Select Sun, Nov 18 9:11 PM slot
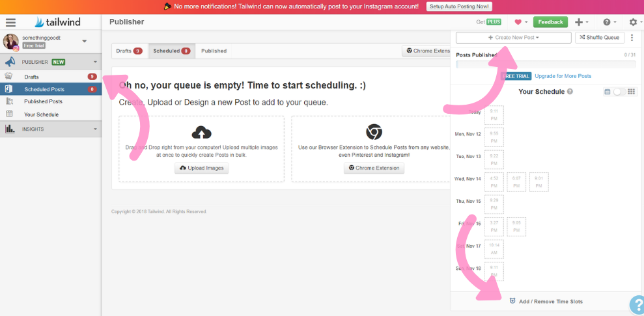This screenshot has height=316, width=644. coord(494,271)
